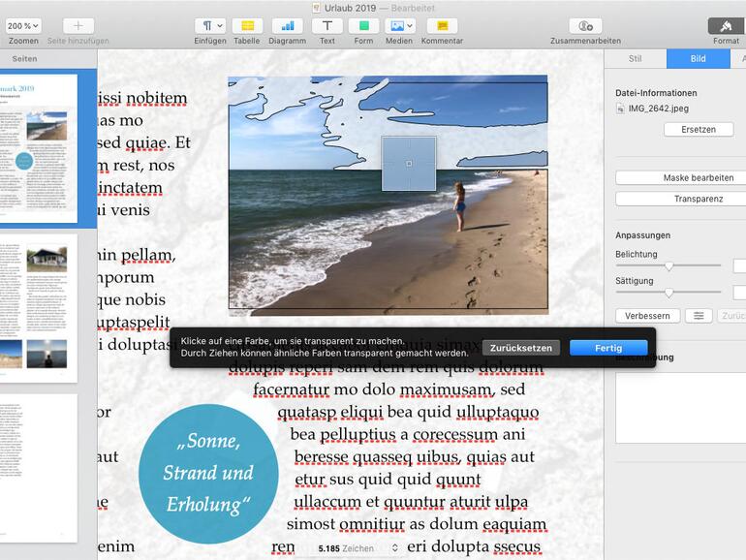Switch to the Stil tab
The image size is (746, 560).
635,58
